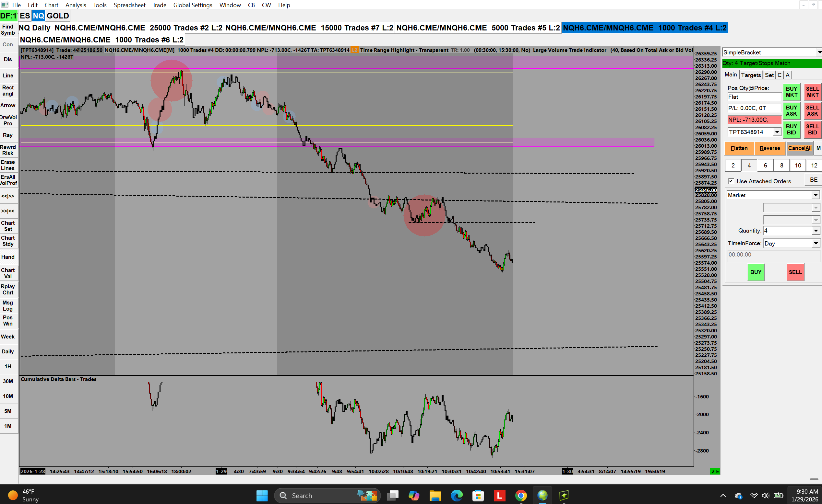Activate the Rectangle drawing tool
The image size is (822, 504).
(8, 91)
